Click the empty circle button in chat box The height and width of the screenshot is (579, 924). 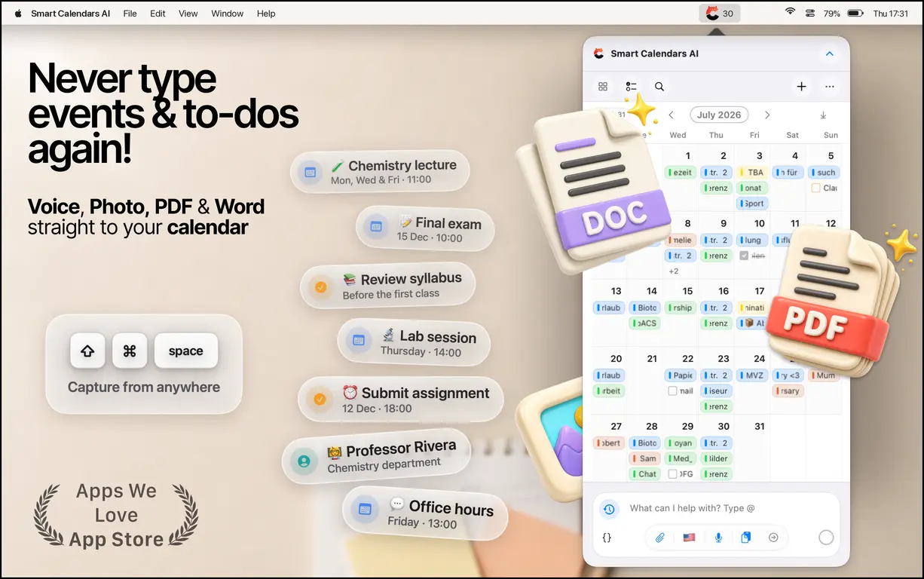point(826,538)
